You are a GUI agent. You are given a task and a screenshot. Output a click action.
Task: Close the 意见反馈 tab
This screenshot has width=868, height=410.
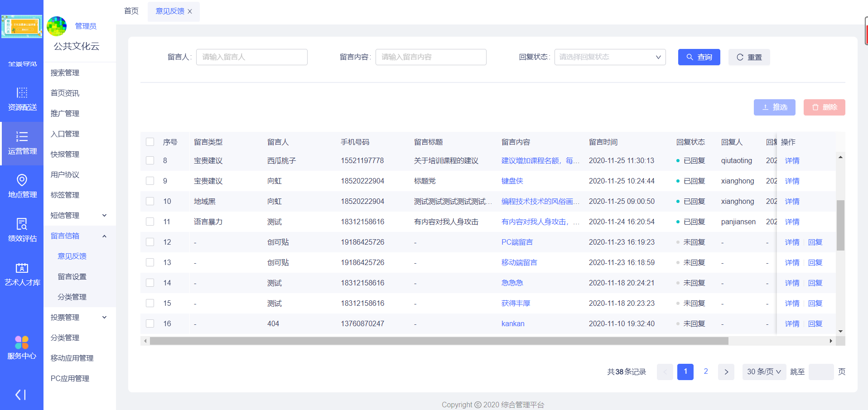190,11
